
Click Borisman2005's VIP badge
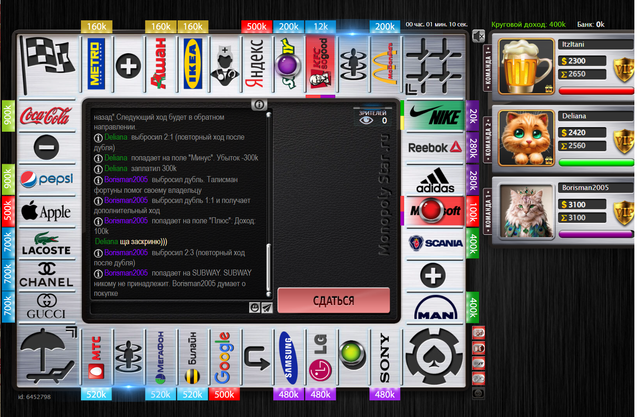(624, 213)
